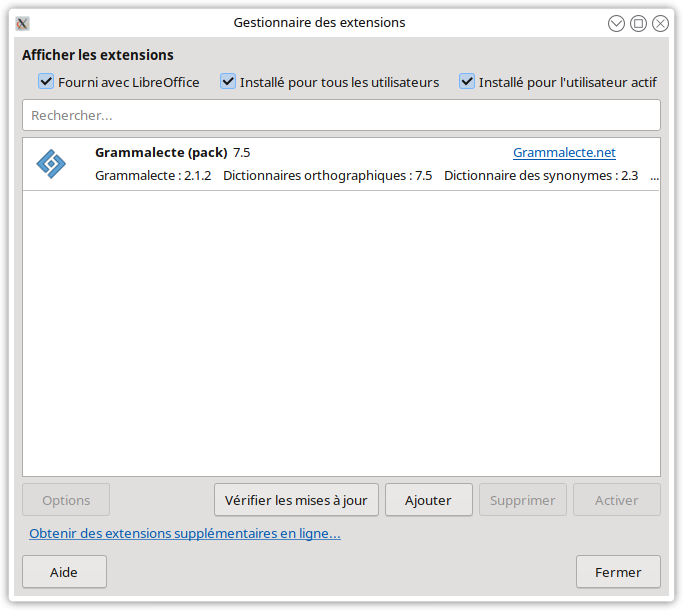Open the Grammalecte.net link
Screen dimensions: 683x610
click(x=564, y=152)
